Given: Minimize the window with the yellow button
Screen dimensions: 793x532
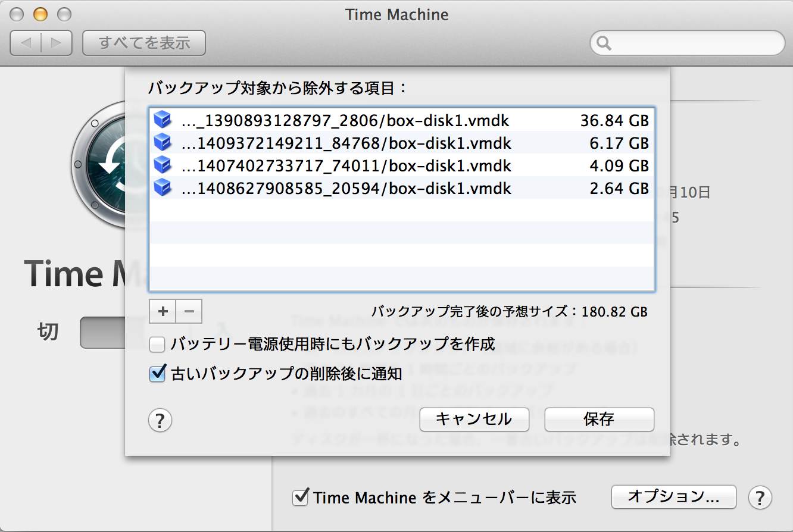Looking at the screenshot, I should (40, 14).
